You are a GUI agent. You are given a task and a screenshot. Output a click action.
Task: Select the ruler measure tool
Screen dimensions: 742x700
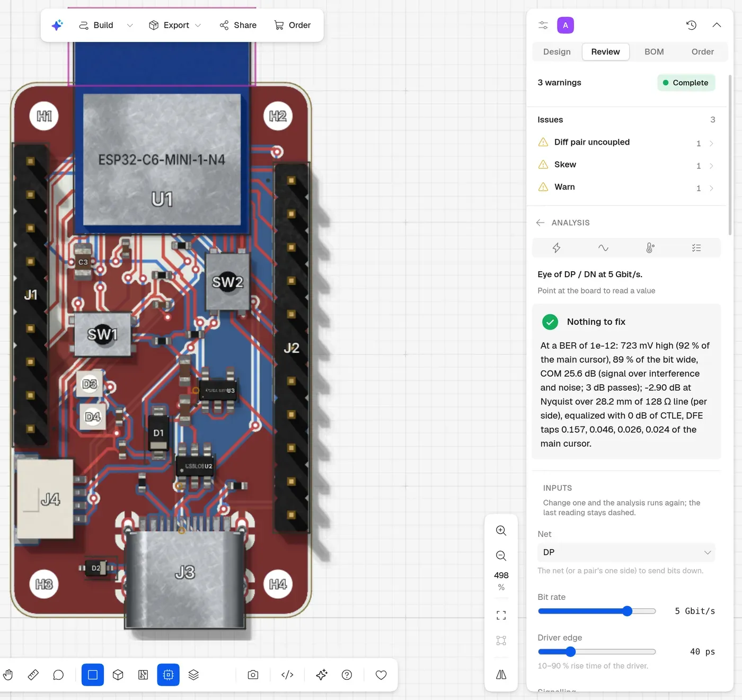click(33, 675)
